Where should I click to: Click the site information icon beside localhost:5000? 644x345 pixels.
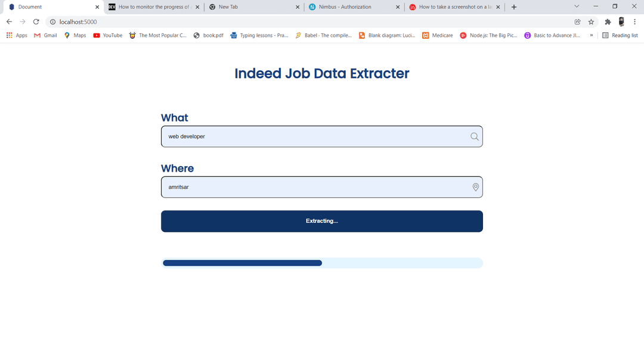[x=52, y=21]
